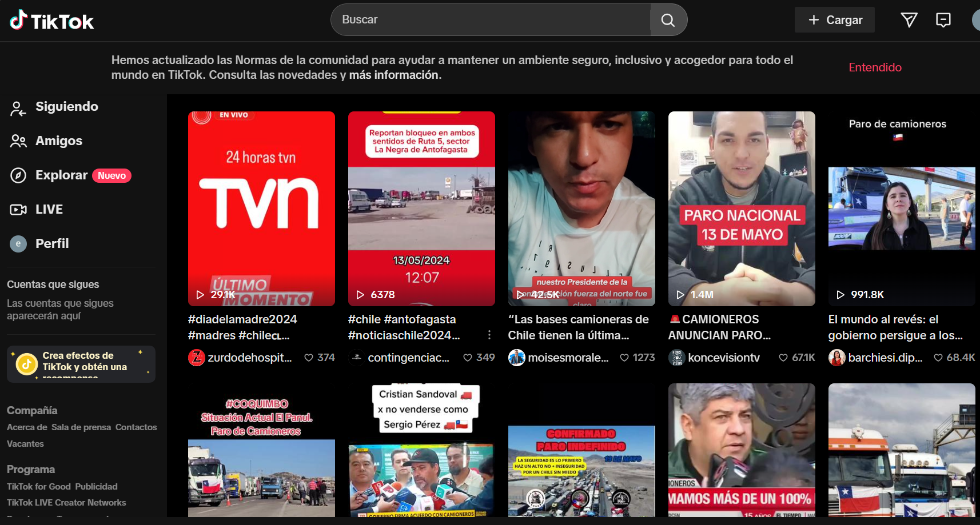Open Ruta 5 Antofagasta bloqueo video
The height and width of the screenshot is (525, 980).
pos(421,209)
